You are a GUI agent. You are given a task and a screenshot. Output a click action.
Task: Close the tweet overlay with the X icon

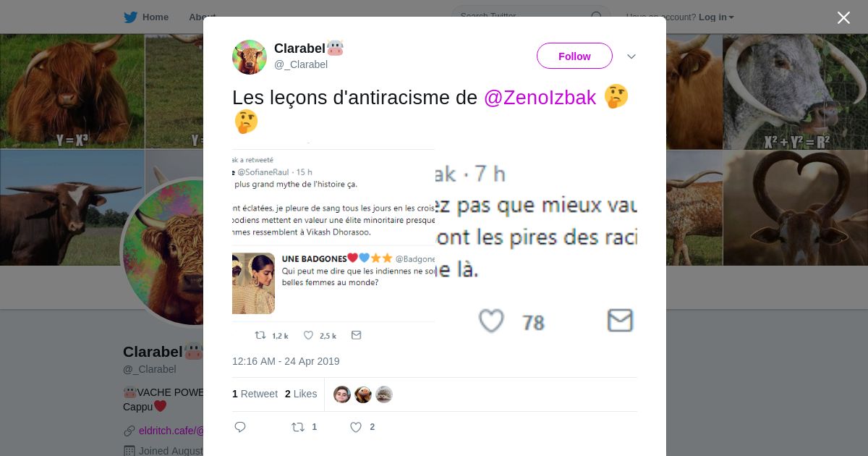pyautogui.click(x=843, y=17)
